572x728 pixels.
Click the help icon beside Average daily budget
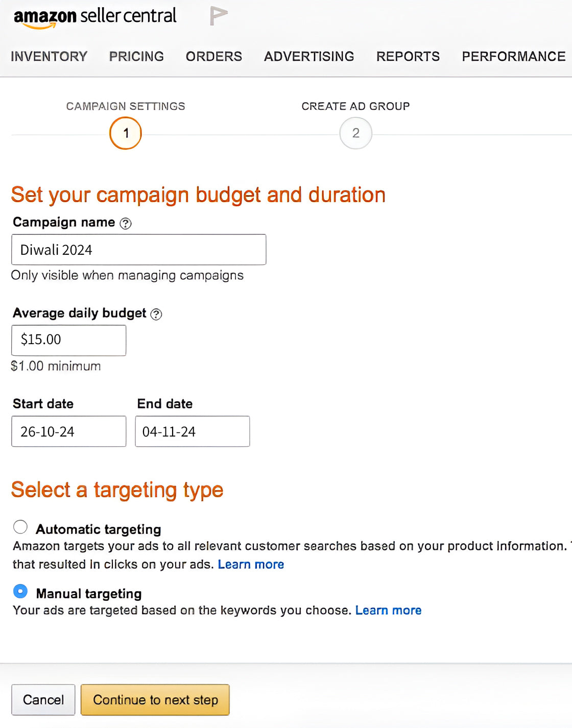pyautogui.click(x=157, y=314)
